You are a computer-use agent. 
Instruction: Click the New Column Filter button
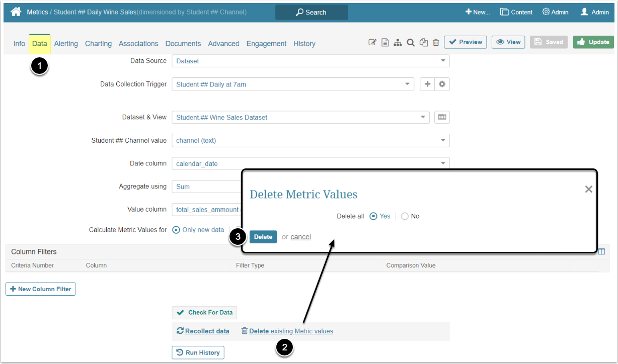(41, 289)
